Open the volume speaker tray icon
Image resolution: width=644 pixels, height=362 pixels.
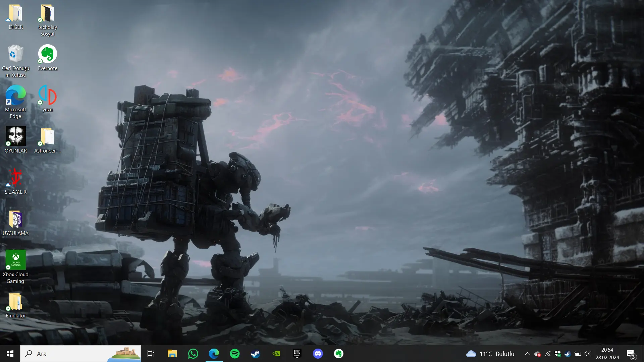tap(587, 354)
